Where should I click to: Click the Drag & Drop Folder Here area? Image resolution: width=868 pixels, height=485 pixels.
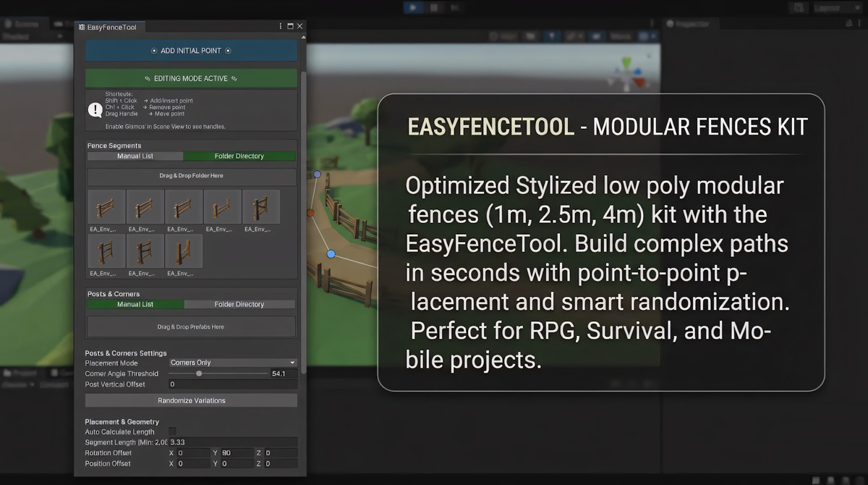tap(191, 176)
